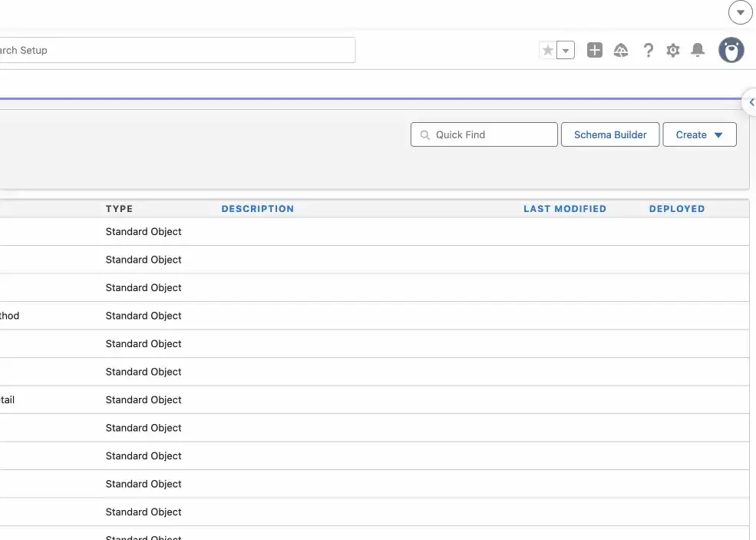Open the favorites list dropdown arrow
The image size is (756, 540).
tap(566, 51)
